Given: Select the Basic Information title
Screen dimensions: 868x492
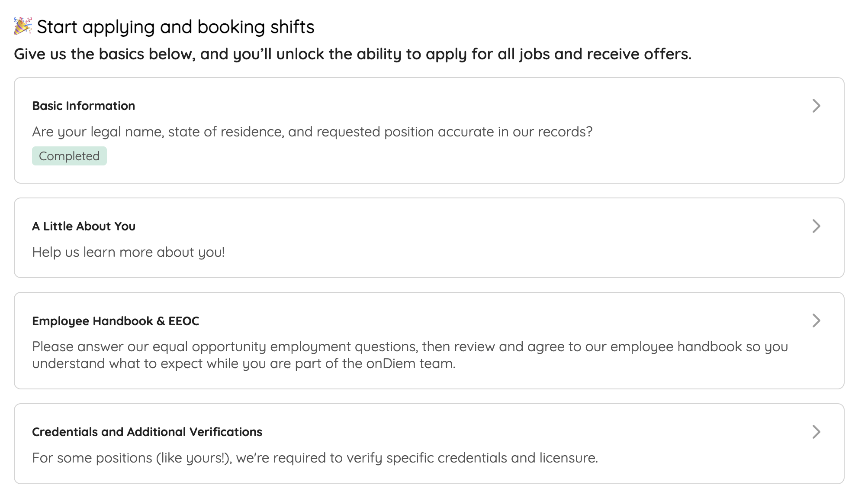Looking at the screenshot, I should click(x=84, y=106).
